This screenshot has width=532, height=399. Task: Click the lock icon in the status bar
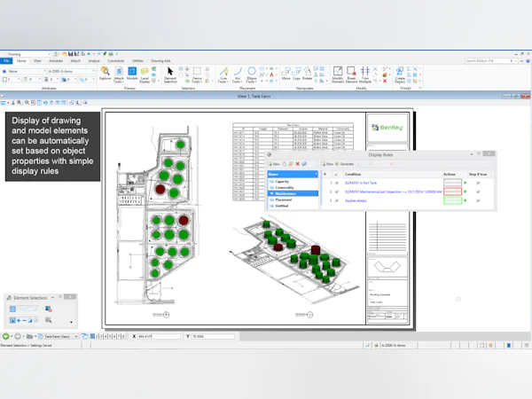pyautogui.click(x=376, y=345)
